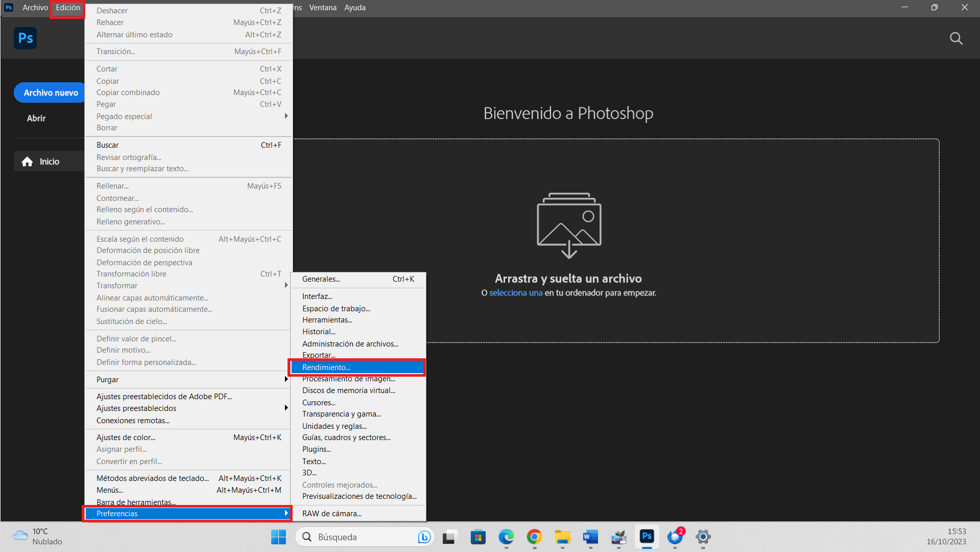Choose Barra de herramientas entry
Screen dimensions: 980x552
[188, 502]
